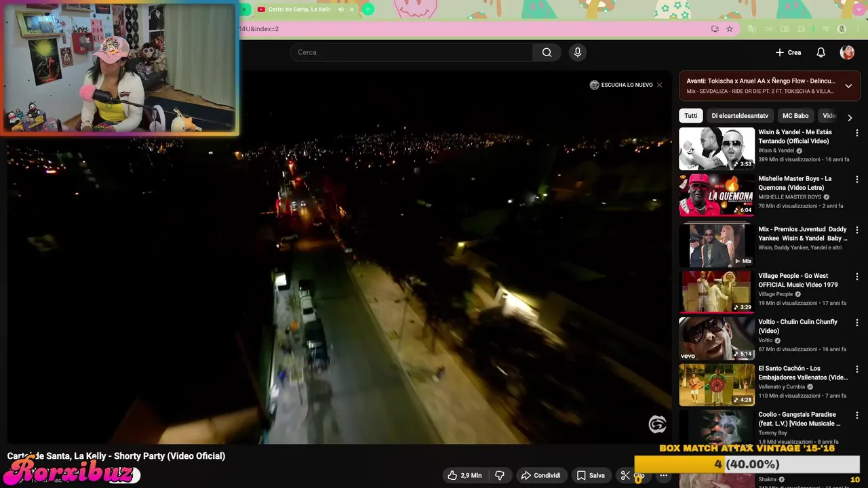Open options for Coolio Gangsta's Paradise

(857, 415)
